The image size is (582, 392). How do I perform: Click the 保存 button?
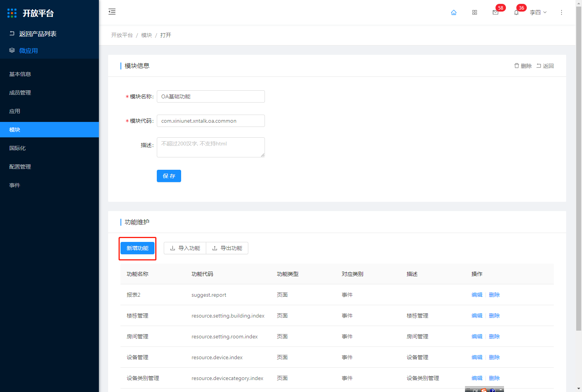[x=169, y=176]
